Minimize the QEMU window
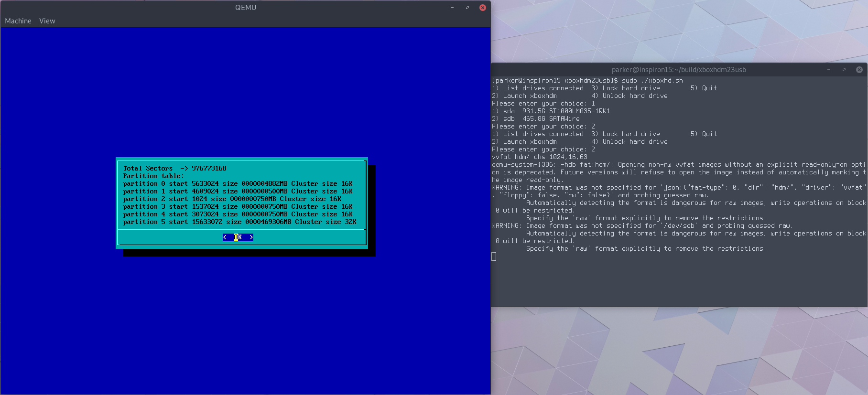Image resolution: width=868 pixels, height=395 pixels. tap(452, 8)
